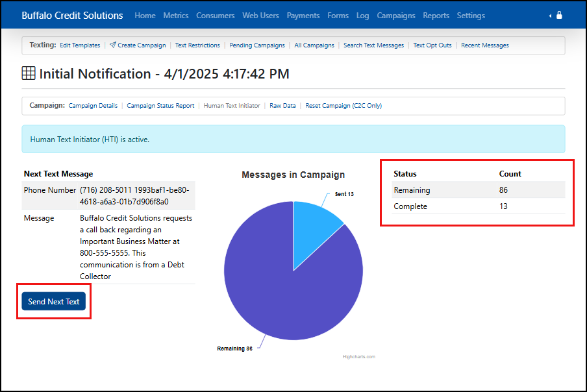Image resolution: width=587 pixels, height=392 pixels.
Task: Click the message body text about call back
Action: click(x=136, y=247)
